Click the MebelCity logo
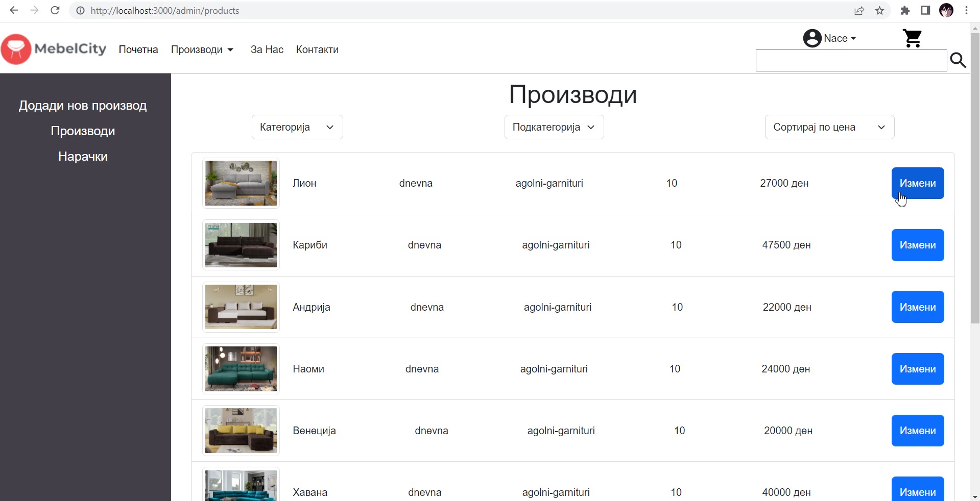980x501 pixels. point(54,49)
